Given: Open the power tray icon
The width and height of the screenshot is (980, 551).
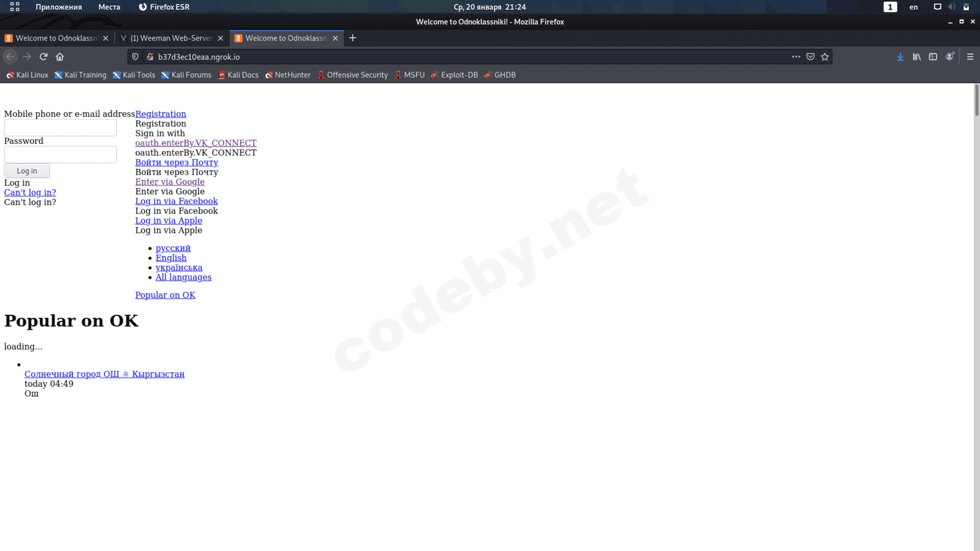Looking at the screenshot, I should 967,7.
